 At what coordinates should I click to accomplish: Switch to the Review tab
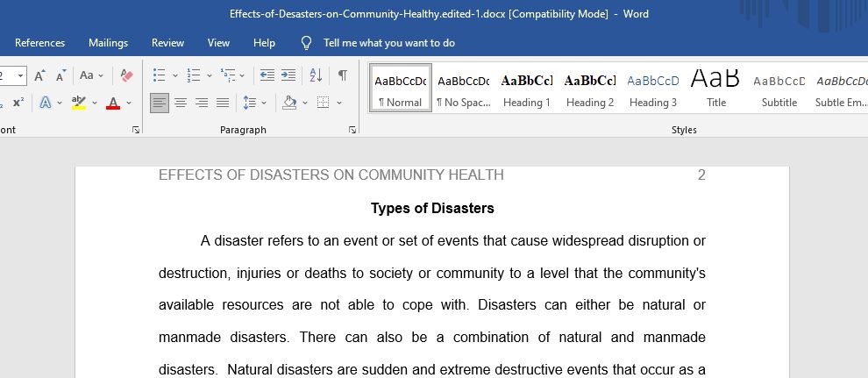(167, 43)
